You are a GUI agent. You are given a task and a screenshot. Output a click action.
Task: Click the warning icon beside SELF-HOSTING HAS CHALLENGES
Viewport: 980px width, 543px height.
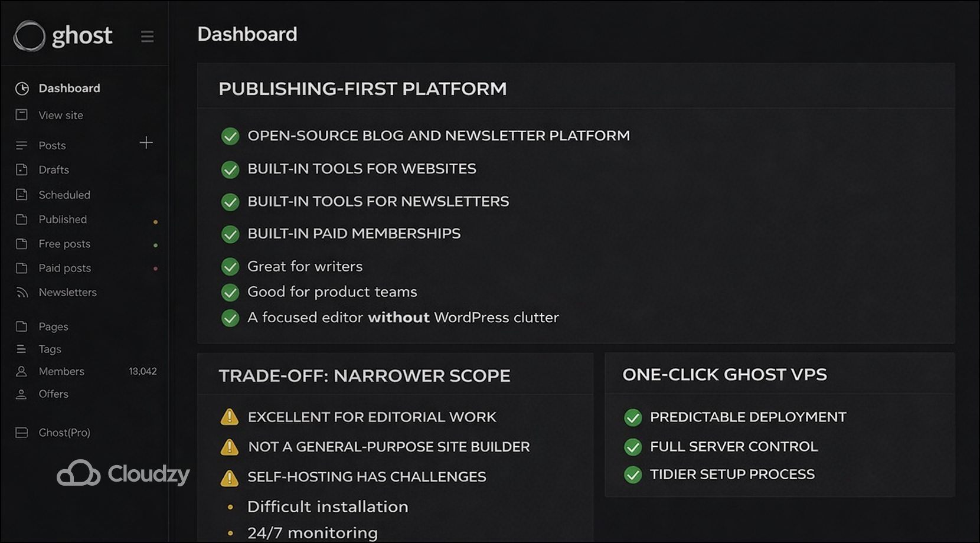[228, 477]
